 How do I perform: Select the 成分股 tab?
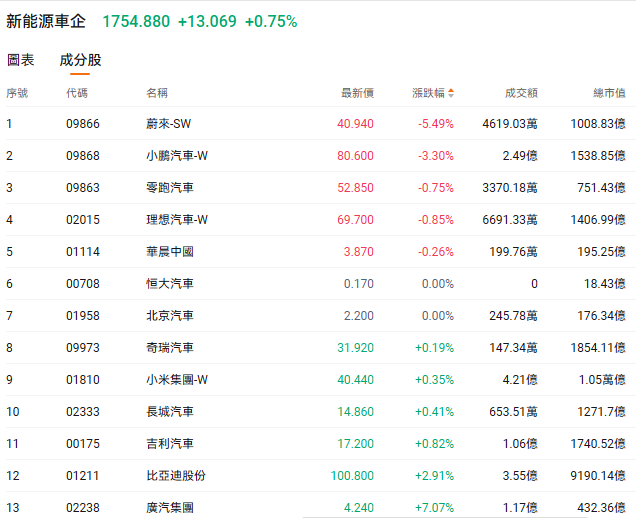80,60
